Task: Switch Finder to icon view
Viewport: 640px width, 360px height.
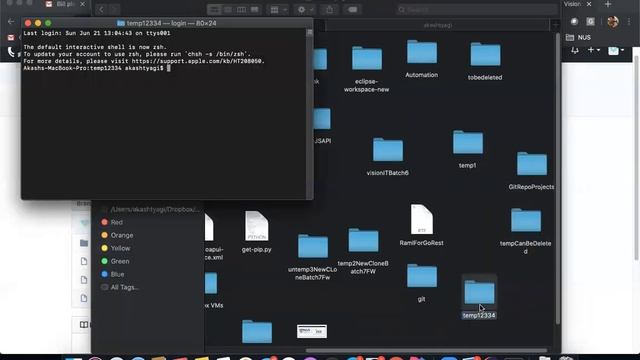Action: pos(214,9)
